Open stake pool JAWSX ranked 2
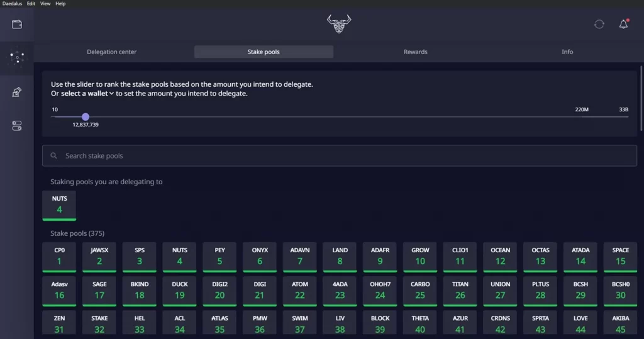The height and width of the screenshot is (339, 644). point(99,257)
